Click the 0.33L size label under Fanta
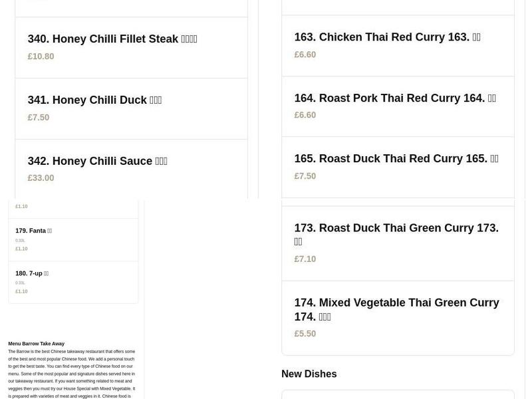Image resolution: width=532 pixels, height=399 pixels. [x=21, y=240]
